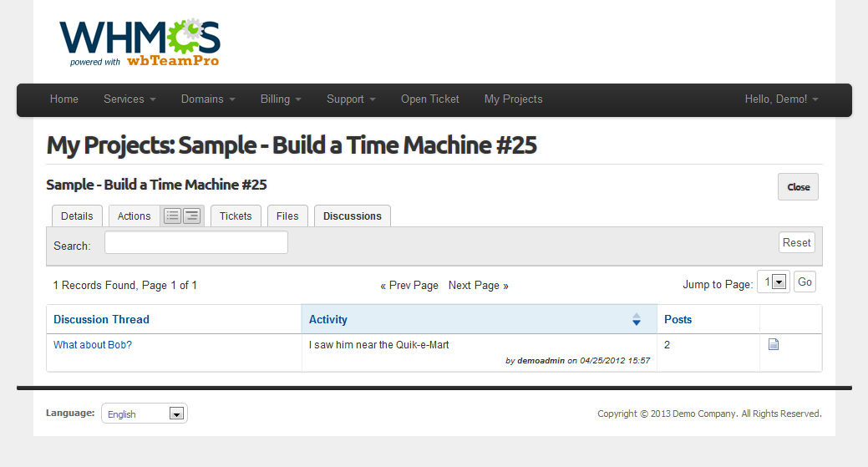Expand the Services menu dropdown
The height and width of the screenshot is (467, 868).
pos(129,99)
